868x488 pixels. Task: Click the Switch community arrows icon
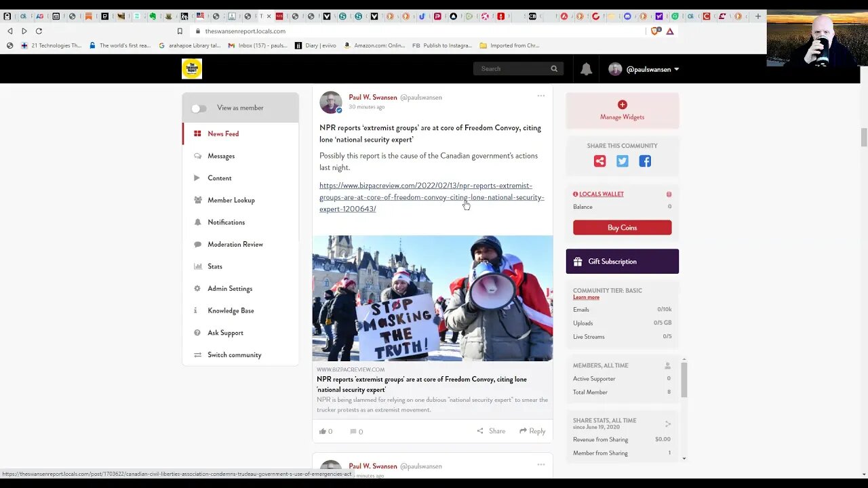click(x=198, y=355)
